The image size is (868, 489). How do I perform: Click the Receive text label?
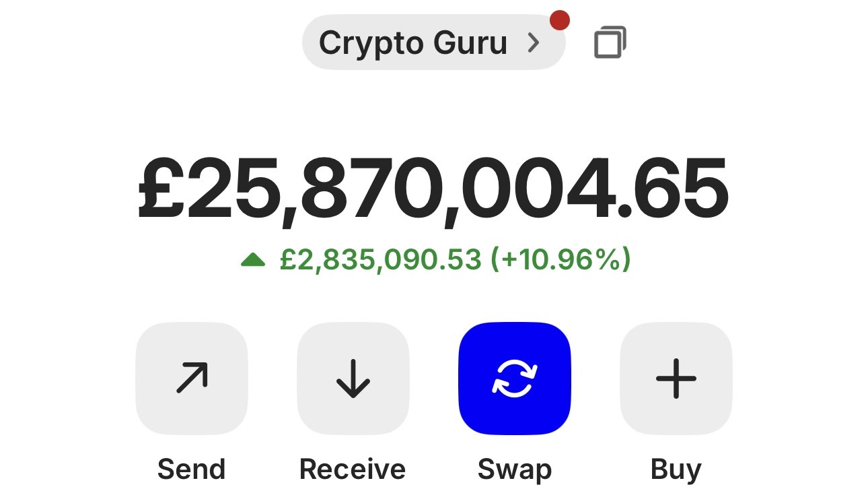[x=353, y=469]
